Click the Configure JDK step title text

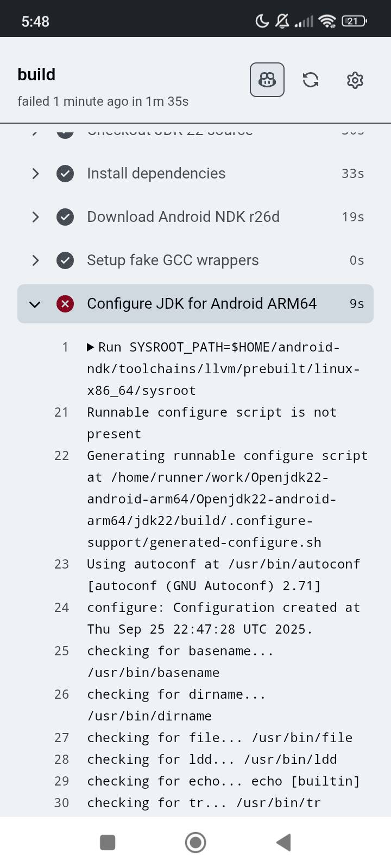click(201, 304)
